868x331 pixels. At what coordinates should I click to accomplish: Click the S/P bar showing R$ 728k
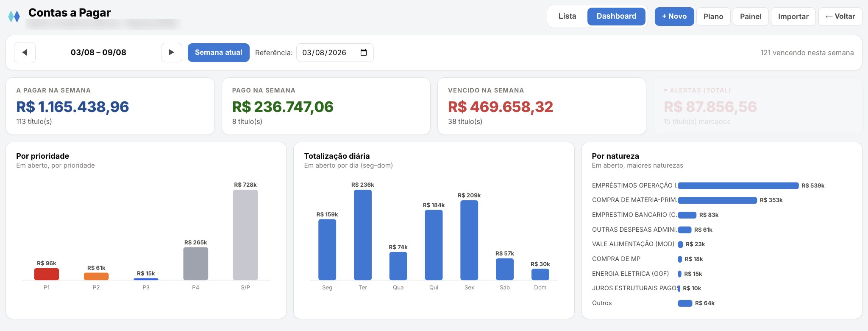245,235
